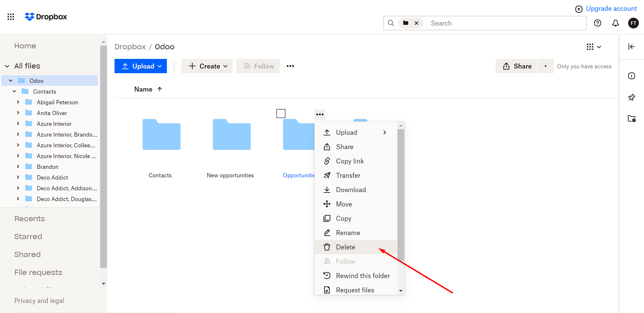Screen dimensions: 644x313
Task: Open folder activity icon in right rail
Action: [x=631, y=119]
